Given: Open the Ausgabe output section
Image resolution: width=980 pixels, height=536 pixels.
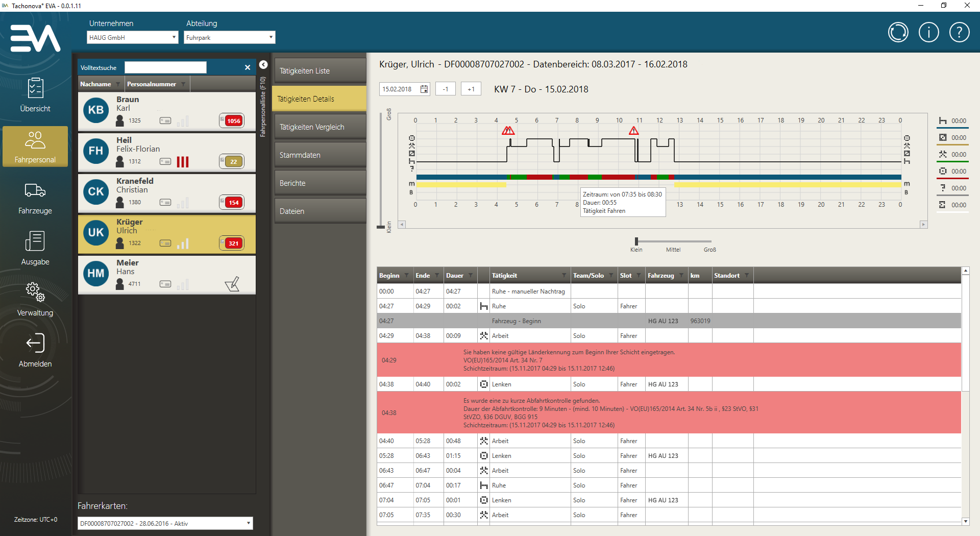Looking at the screenshot, I should (x=35, y=241).
